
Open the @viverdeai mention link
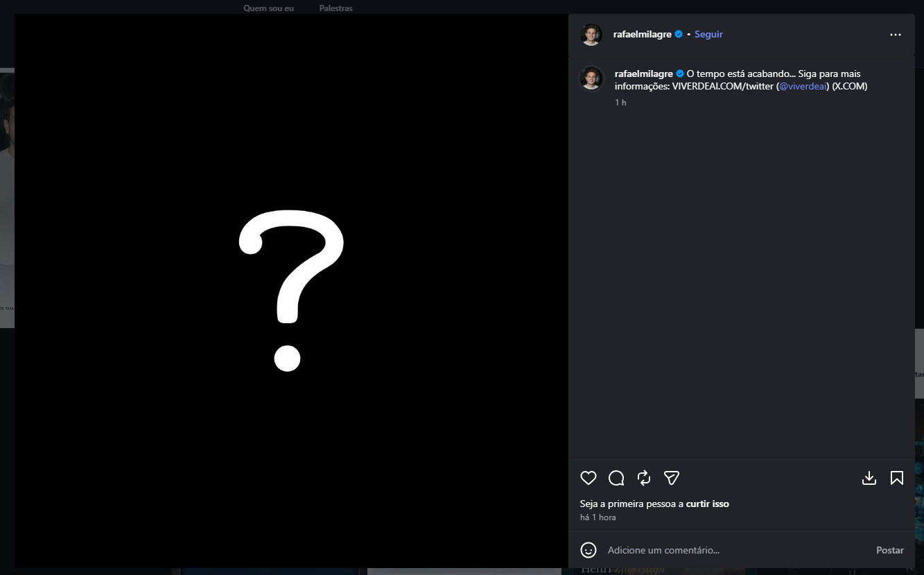(804, 86)
